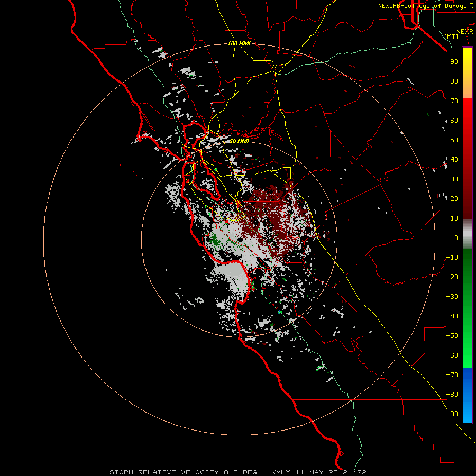Image resolution: width=476 pixels, height=476 pixels.
Task: Click the 0 value on the velocity scale
Action: pos(456,237)
